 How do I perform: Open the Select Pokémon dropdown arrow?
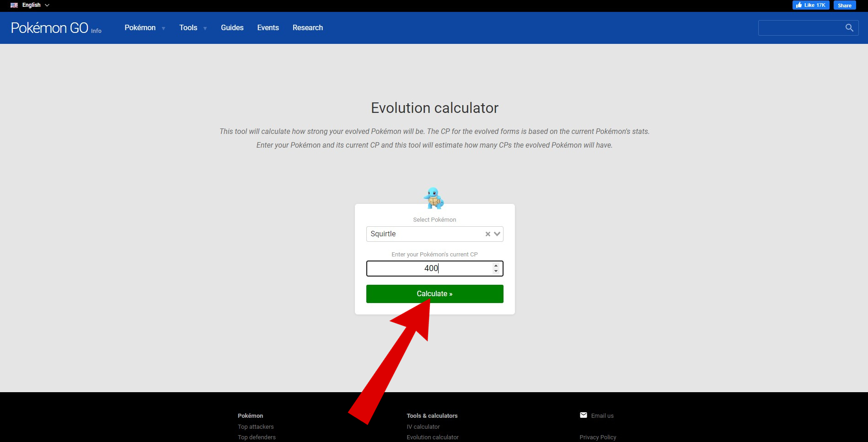[497, 234]
